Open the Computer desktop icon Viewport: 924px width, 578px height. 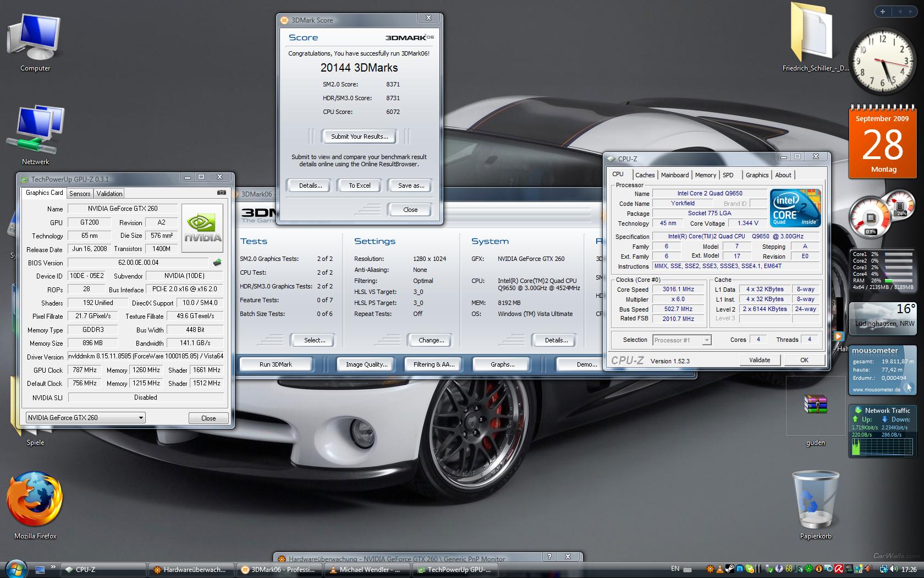[x=35, y=39]
